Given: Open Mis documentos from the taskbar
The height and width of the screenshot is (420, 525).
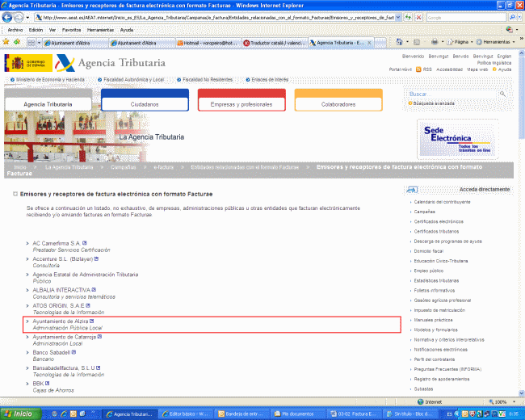Looking at the screenshot, I should pos(297,414).
